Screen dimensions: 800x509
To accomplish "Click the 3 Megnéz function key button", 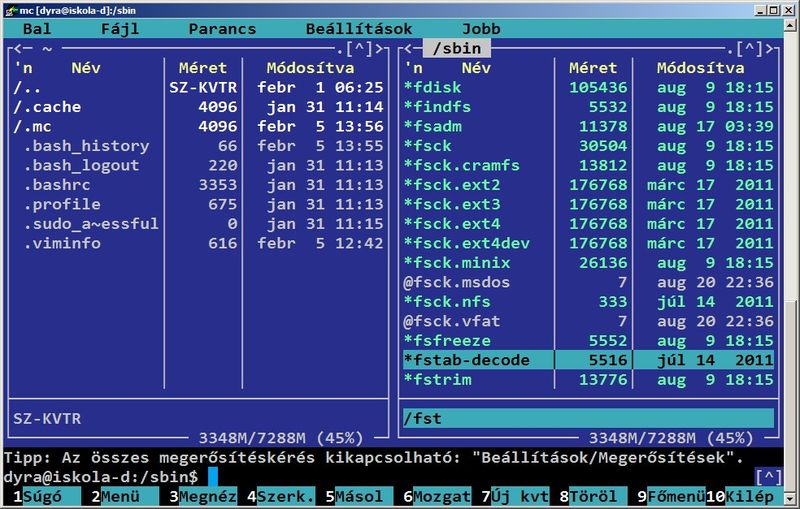I will click(203, 496).
